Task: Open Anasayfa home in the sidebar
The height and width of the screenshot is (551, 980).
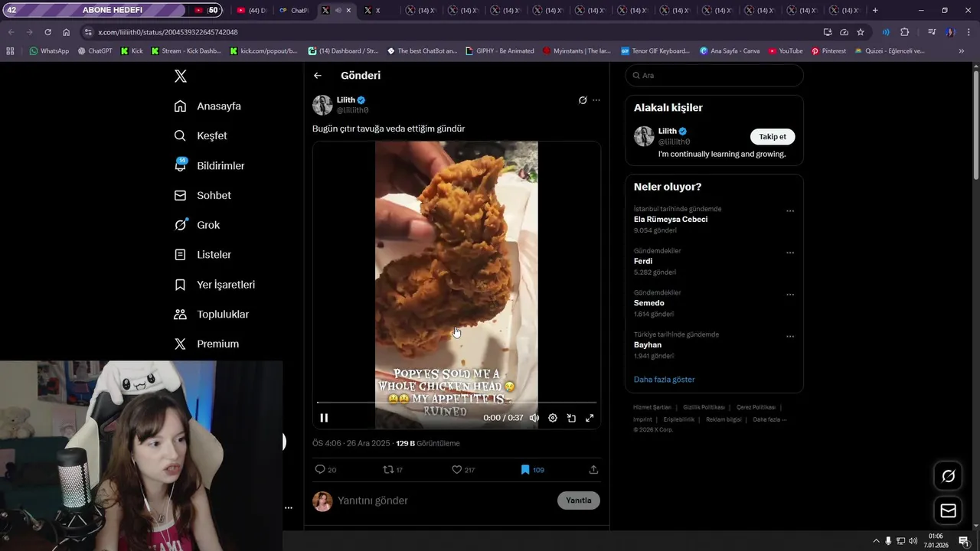Action: coord(207,106)
